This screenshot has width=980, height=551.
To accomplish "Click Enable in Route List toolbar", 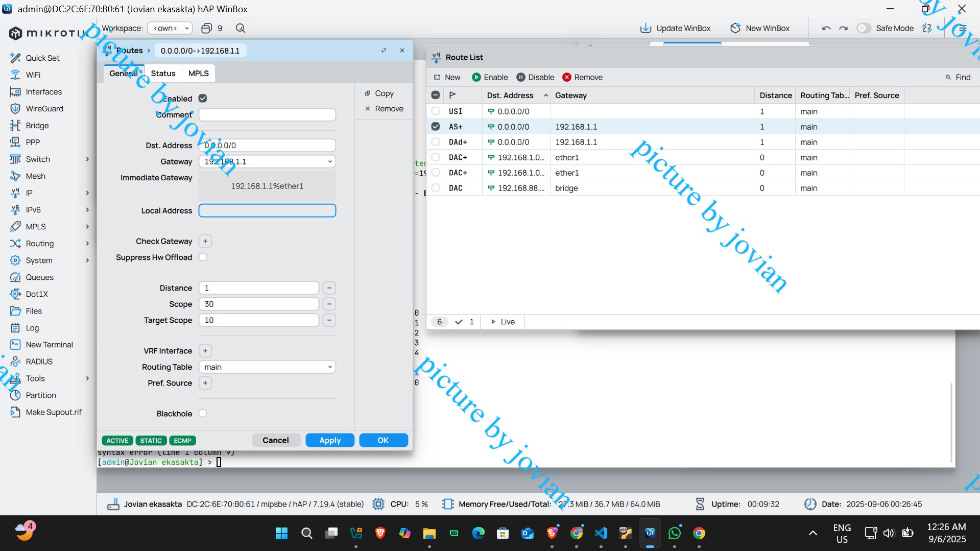I will 490,78.
